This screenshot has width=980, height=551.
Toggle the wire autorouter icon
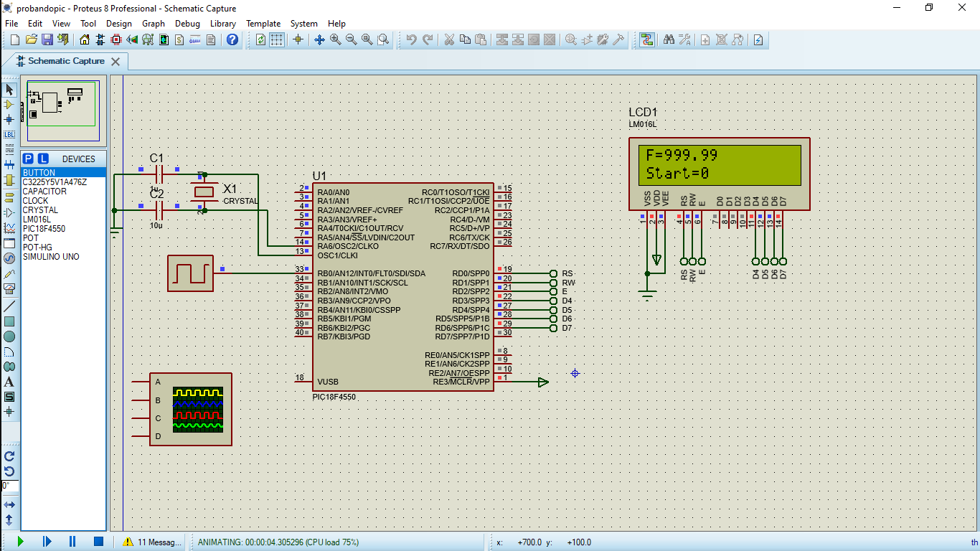click(647, 39)
